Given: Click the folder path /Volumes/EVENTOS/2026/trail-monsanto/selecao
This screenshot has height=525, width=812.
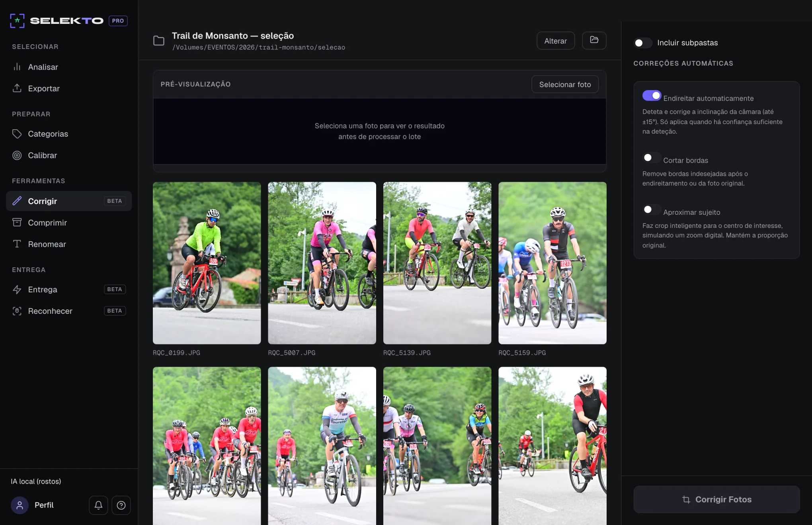Looking at the screenshot, I should [258, 47].
